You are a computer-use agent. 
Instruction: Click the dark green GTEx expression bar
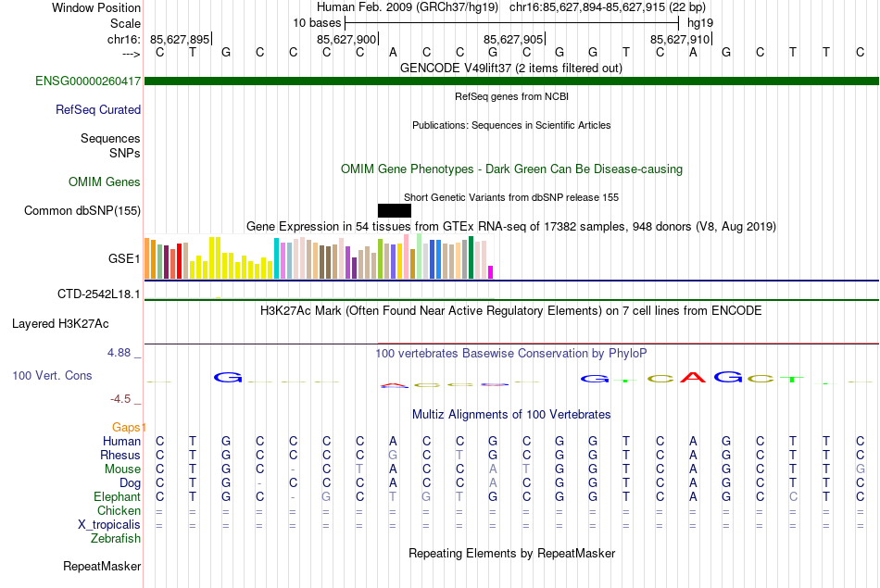click(471, 257)
